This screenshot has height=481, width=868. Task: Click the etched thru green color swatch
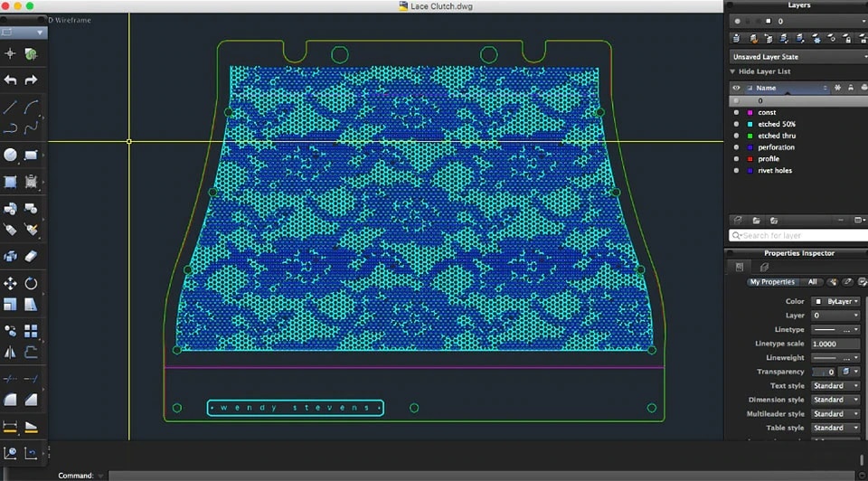[750, 136]
